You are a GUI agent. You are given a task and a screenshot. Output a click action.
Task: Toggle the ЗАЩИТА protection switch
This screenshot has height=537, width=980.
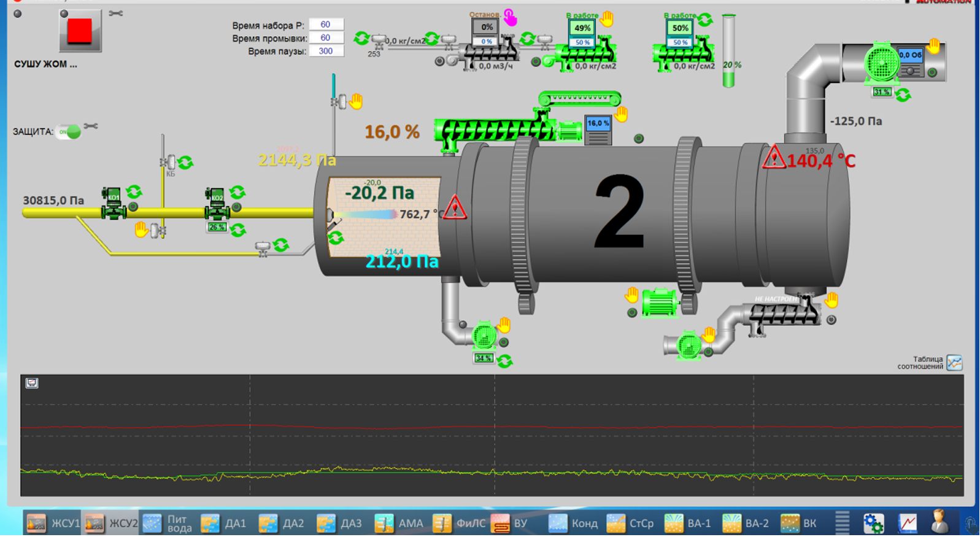tap(69, 131)
